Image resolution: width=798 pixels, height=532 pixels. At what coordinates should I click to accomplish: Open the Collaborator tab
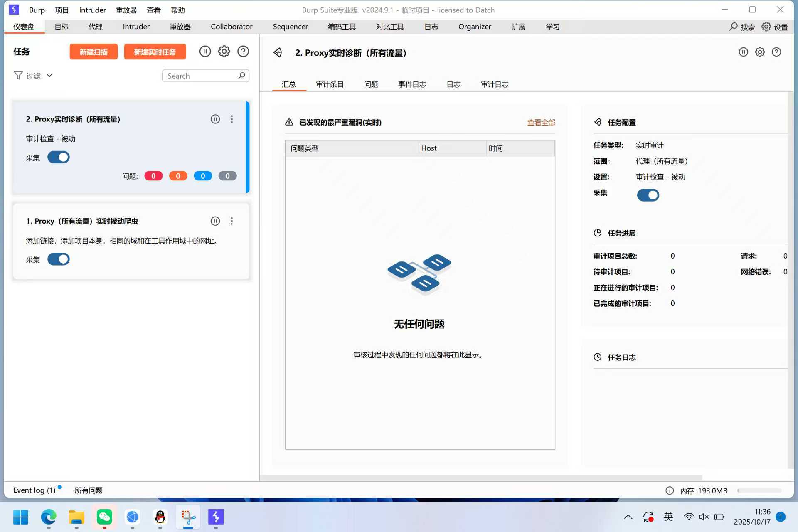232,27
